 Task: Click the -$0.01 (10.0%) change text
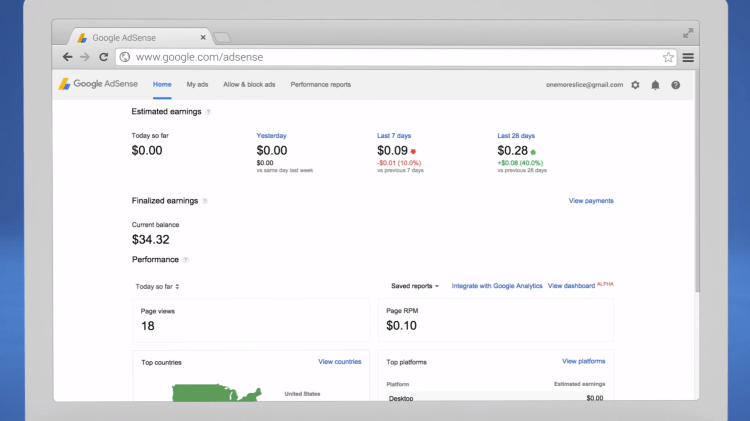pos(399,163)
